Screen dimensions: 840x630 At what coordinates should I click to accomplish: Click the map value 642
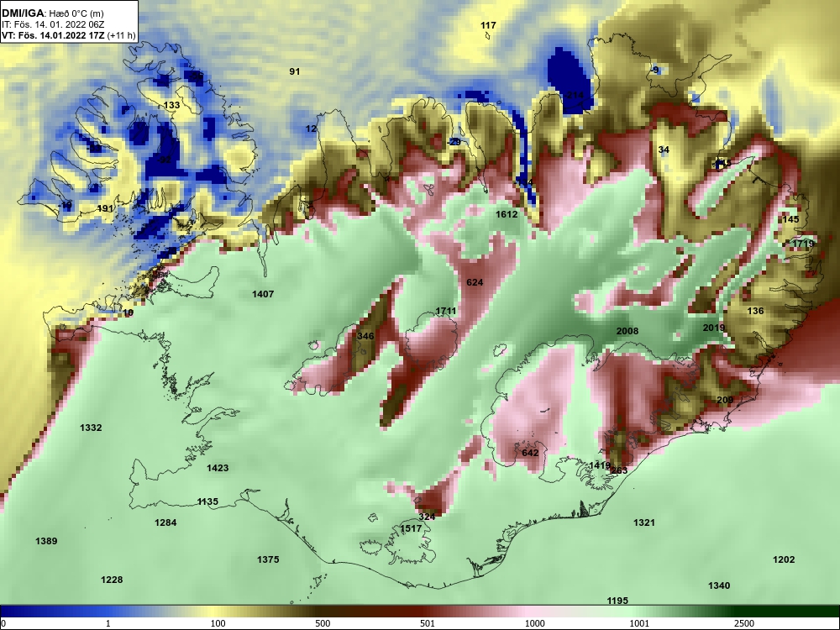[530, 453]
